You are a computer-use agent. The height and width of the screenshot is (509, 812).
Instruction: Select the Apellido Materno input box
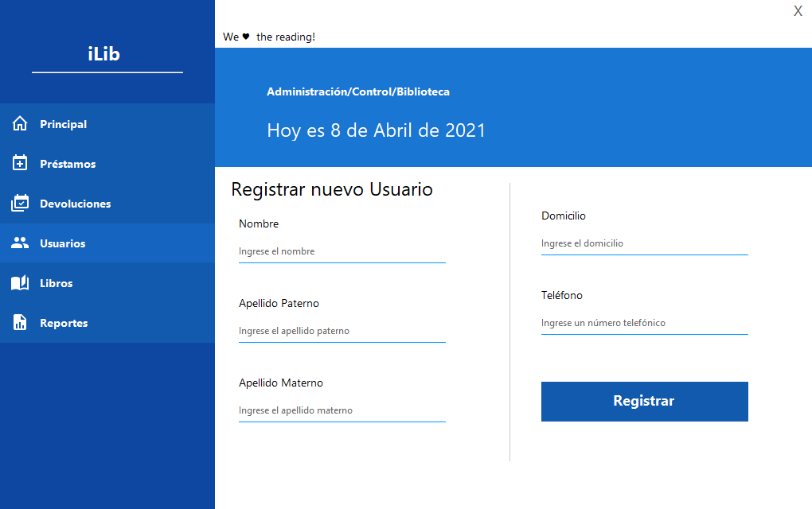coord(342,410)
